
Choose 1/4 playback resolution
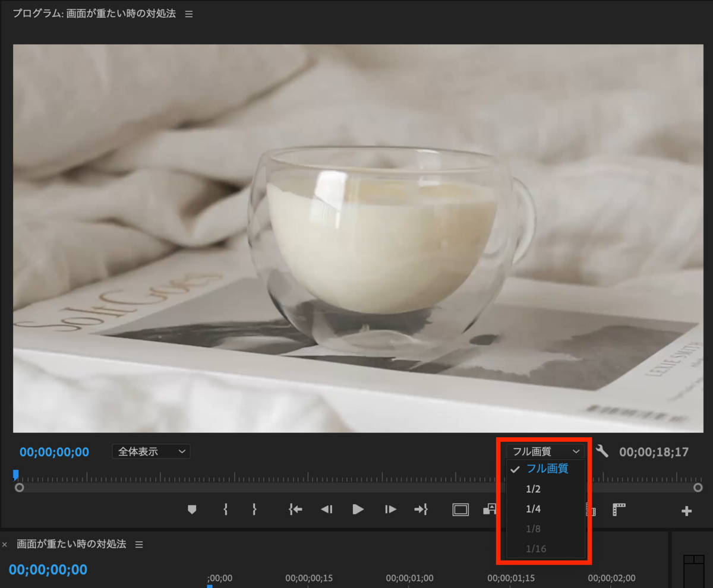(547, 509)
